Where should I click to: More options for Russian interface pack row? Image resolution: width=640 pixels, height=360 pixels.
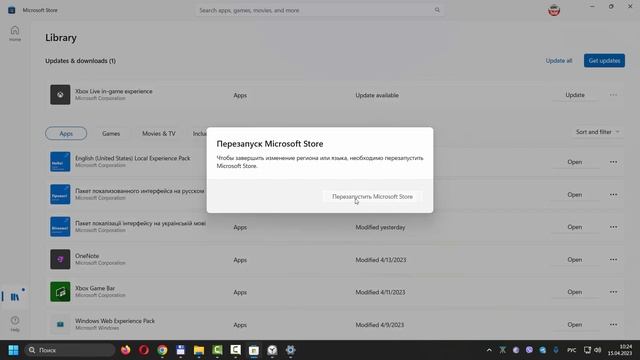(613, 194)
